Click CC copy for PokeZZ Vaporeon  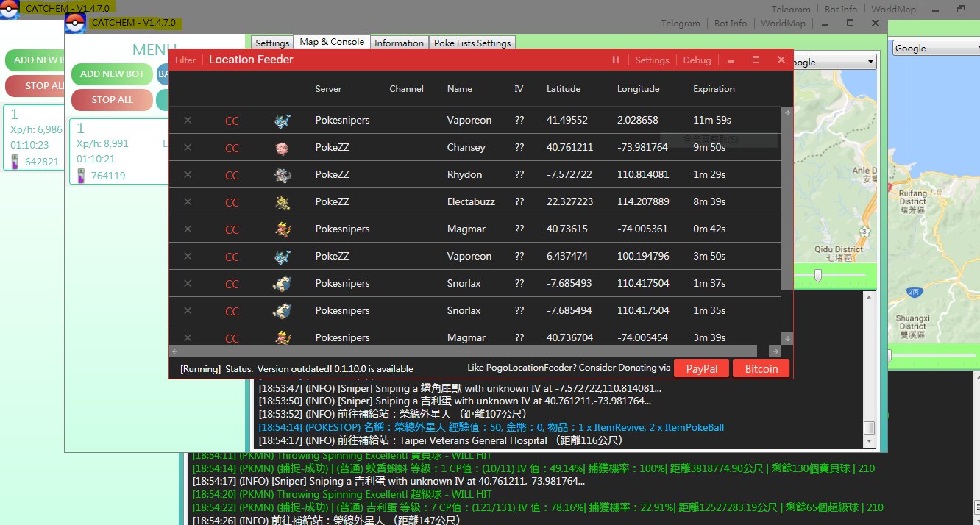(232, 257)
